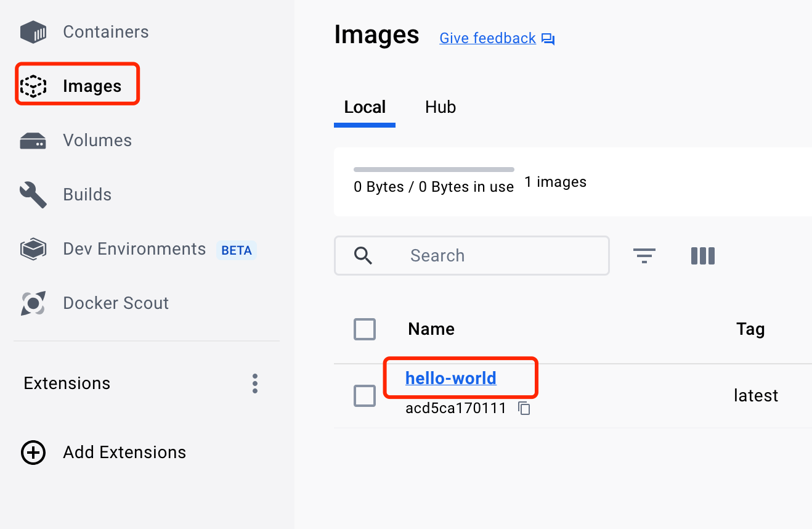The width and height of the screenshot is (812, 529).
Task: Click the Dev Environments icon
Action: click(x=33, y=249)
